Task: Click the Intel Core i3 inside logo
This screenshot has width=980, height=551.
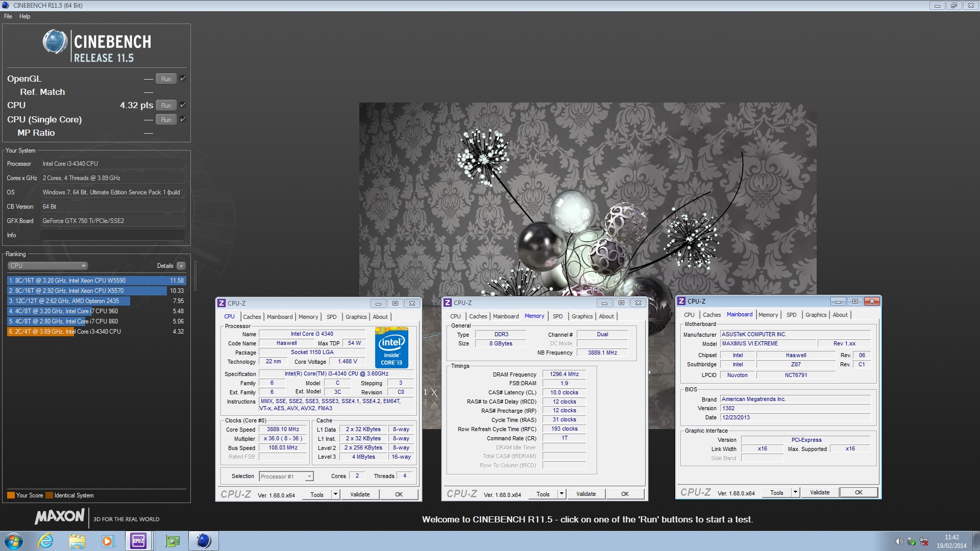Action: click(391, 347)
